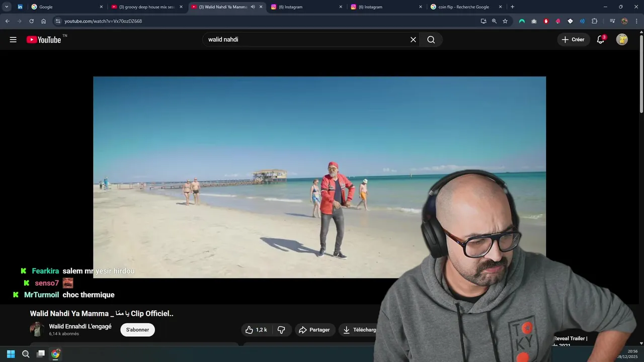Close the groovy deep house mix tab

pyautogui.click(x=181, y=7)
